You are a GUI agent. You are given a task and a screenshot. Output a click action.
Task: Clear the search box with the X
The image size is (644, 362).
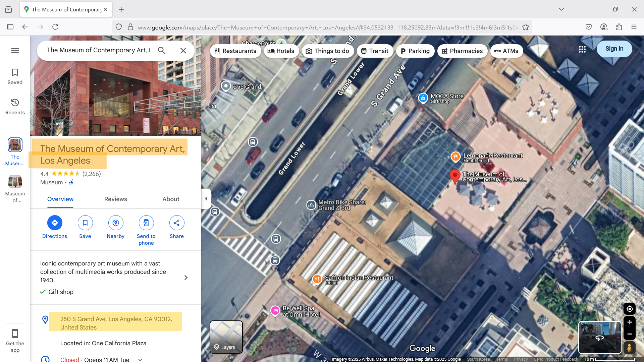(183, 51)
